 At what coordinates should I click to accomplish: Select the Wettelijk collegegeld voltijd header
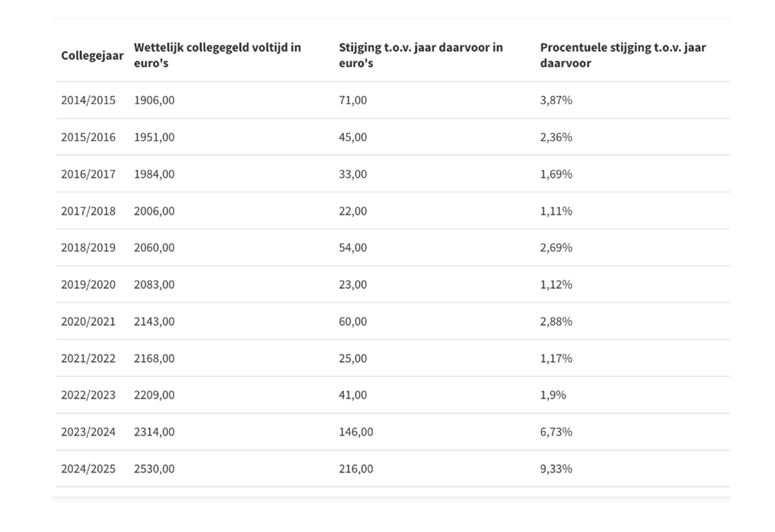coord(217,55)
